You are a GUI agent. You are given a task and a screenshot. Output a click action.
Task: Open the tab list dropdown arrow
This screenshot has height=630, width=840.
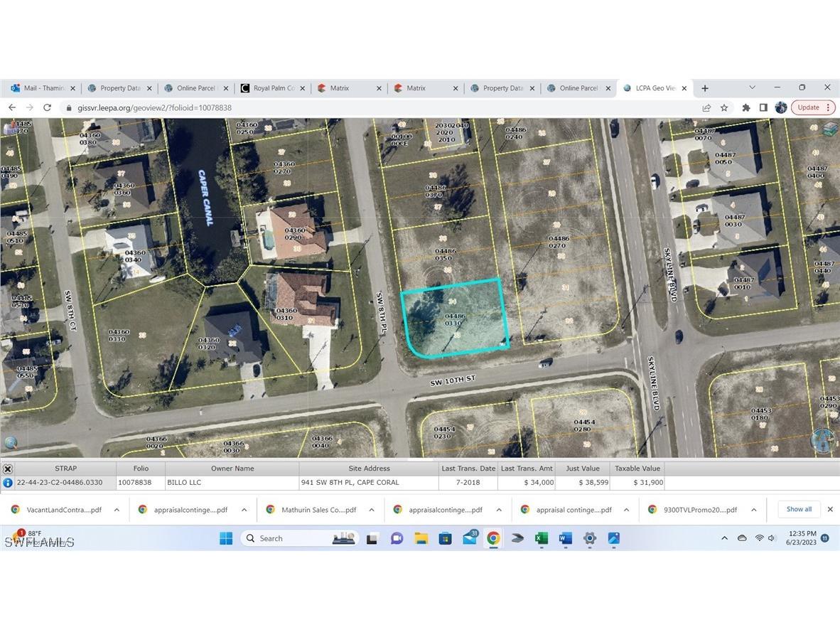pyautogui.click(x=751, y=87)
